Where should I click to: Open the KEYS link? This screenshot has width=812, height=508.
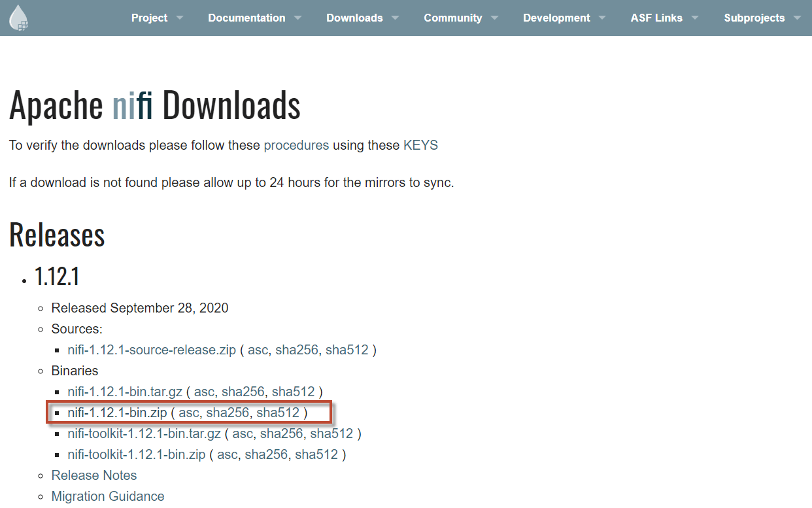(x=420, y=145)
